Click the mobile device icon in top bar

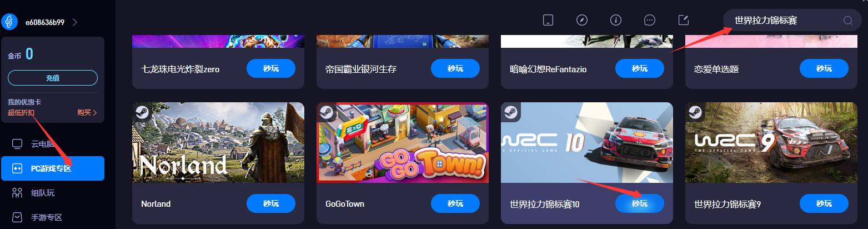tap(548, 20)
